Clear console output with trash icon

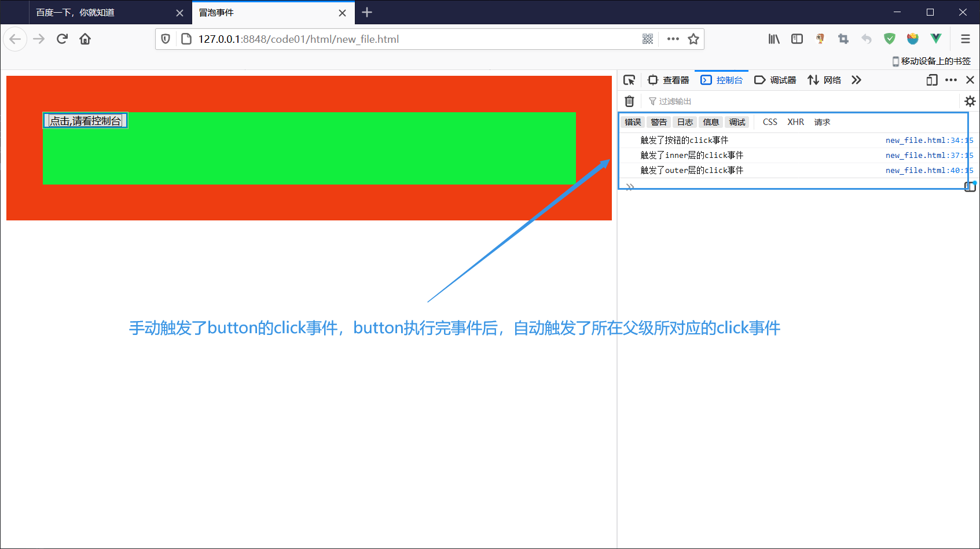(x=629, y=101)
